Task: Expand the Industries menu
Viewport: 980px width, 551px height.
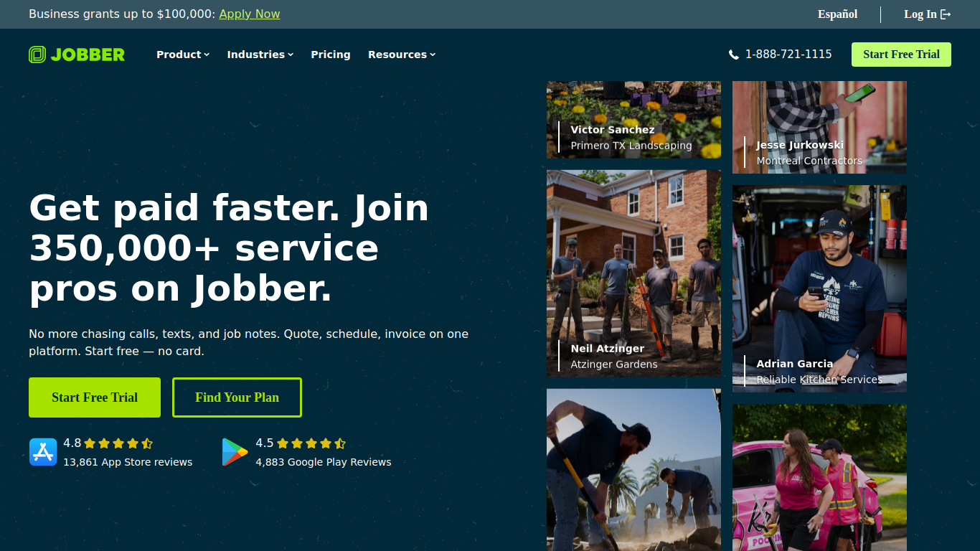Action: click(260, 55)
